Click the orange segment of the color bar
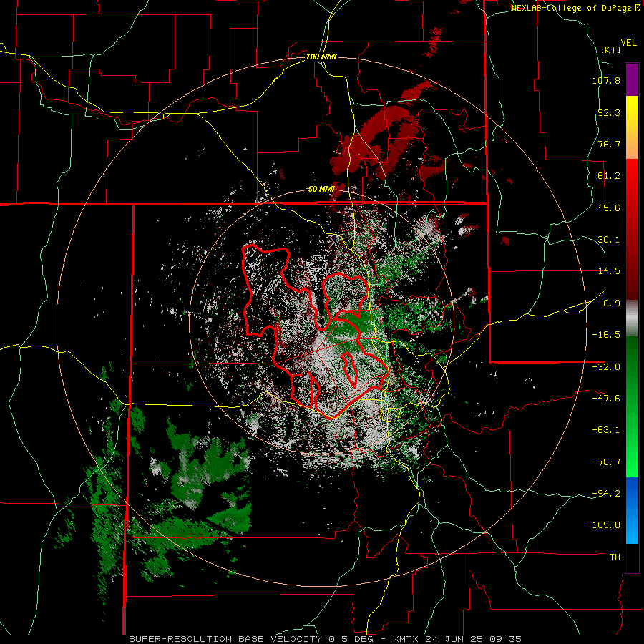The image size is (644, 644). click(x=632, y=143)
